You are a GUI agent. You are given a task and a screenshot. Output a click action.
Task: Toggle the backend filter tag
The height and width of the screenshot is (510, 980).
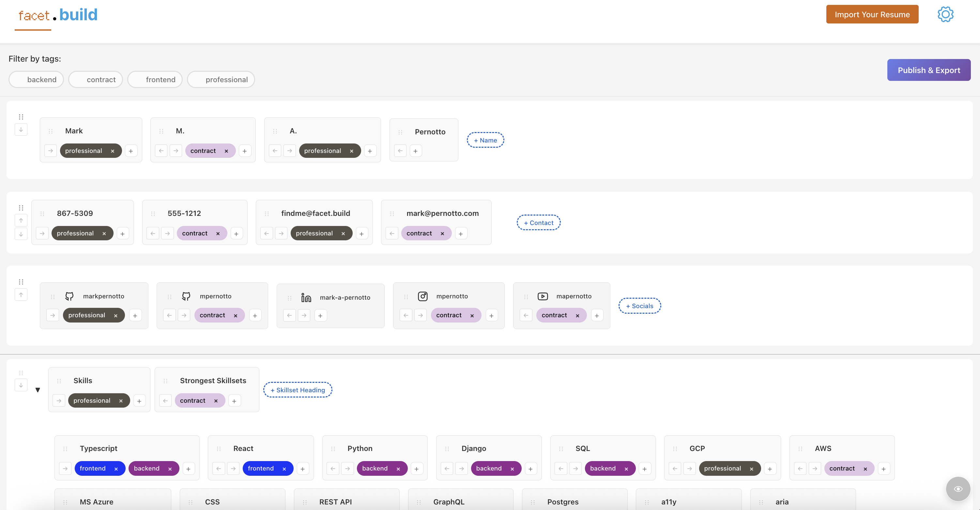point(36,79)
